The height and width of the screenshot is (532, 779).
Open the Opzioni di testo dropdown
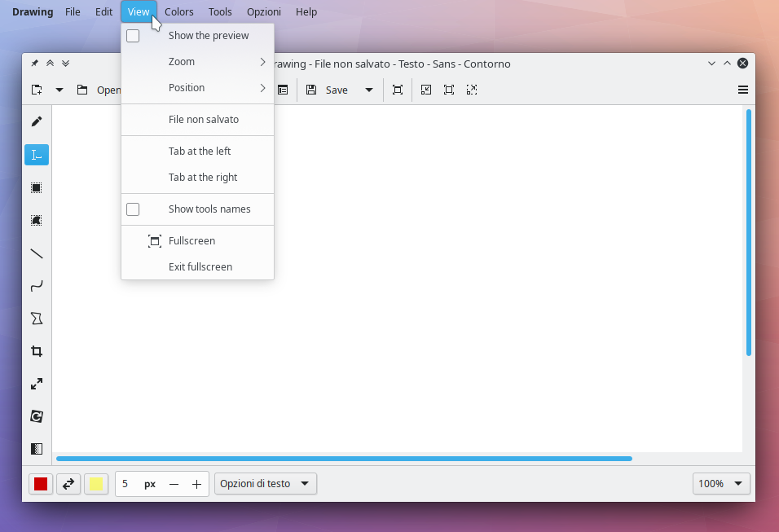(x=266, y=484)
